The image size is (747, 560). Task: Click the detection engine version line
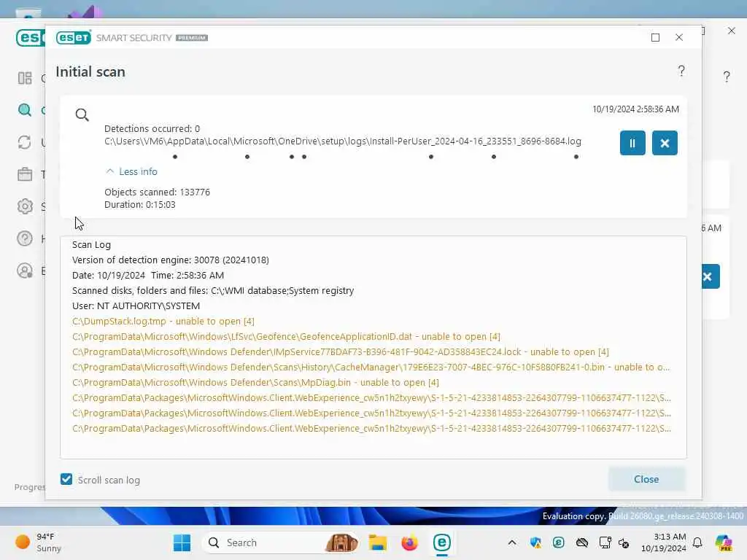[171, 260]
